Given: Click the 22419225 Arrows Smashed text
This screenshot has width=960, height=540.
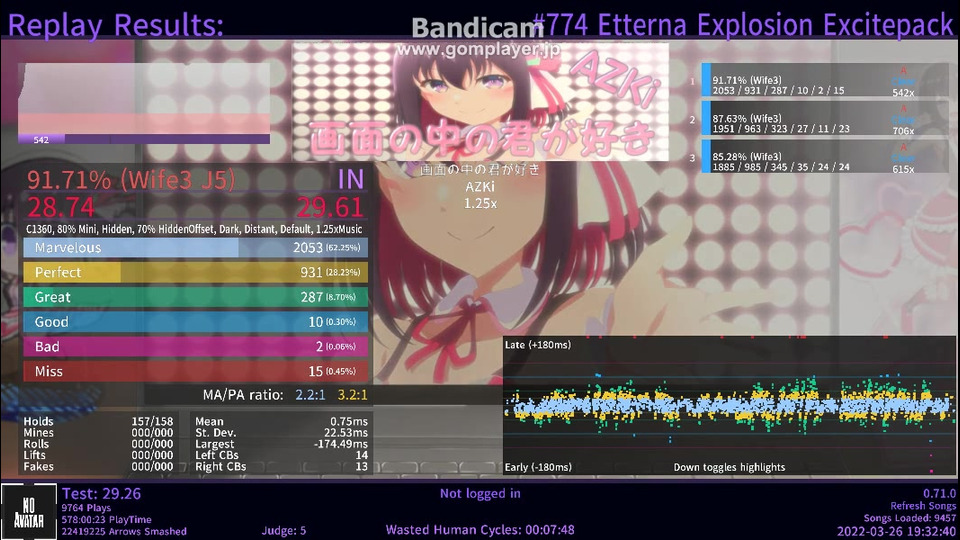Looking at the screenshot, I should [x=124, y=531].
